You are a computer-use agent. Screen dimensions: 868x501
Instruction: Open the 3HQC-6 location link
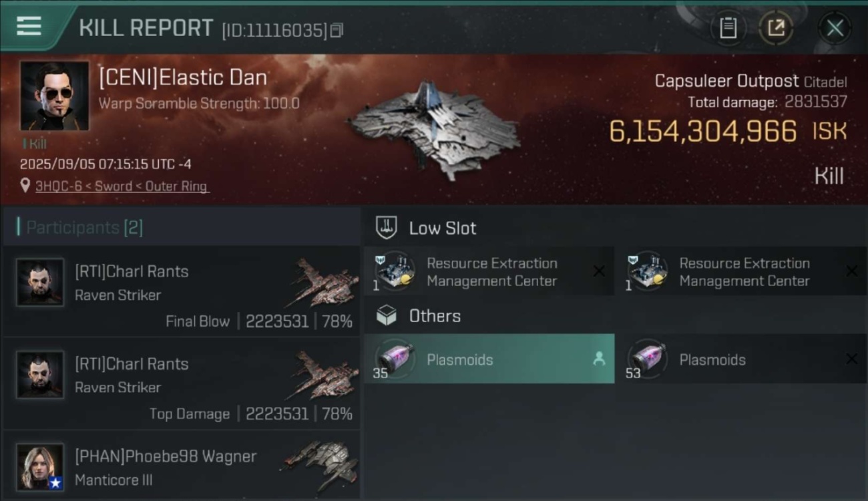(x=122, y=186)
